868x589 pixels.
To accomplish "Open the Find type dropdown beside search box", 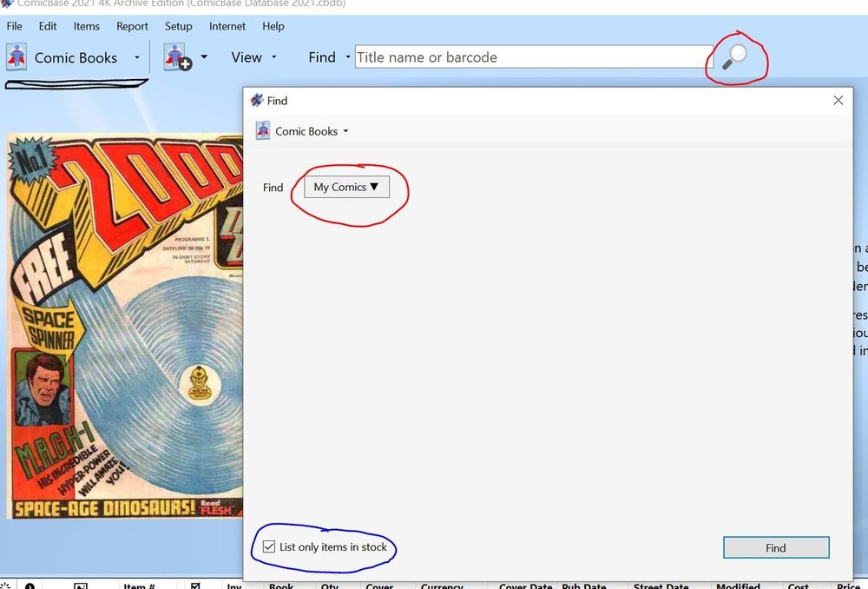I will 348,57.
